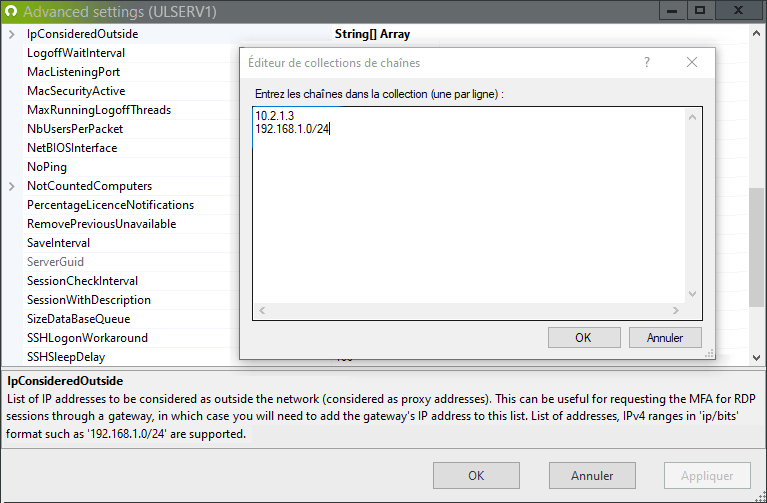Image resolution: width=767 pixels, height=503 pixels.
Task: Cancel string editor with Annuler button
Action: 665,338
